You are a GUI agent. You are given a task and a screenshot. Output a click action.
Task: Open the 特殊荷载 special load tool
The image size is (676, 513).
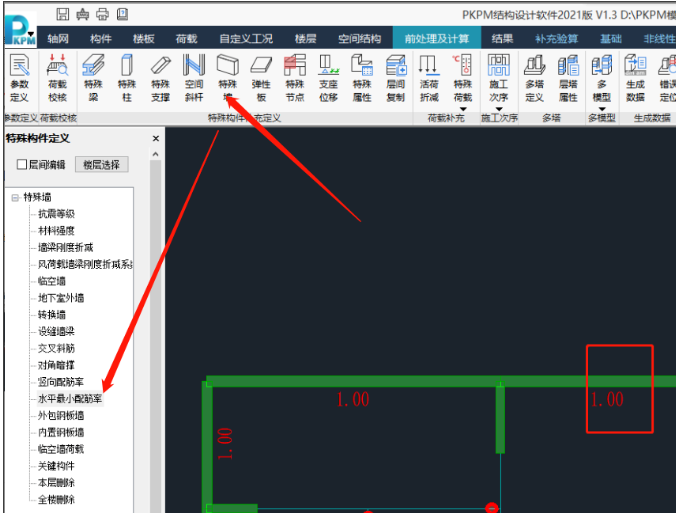tap(463, 78)
